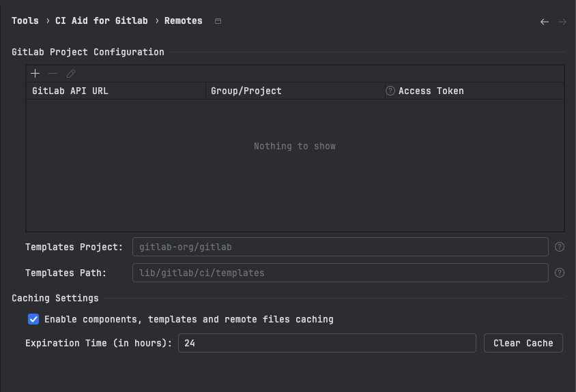The height and width of the screenshot is (392, 576).
Task: Disable components, templates and remote files caching
Action: click(33, 319)
